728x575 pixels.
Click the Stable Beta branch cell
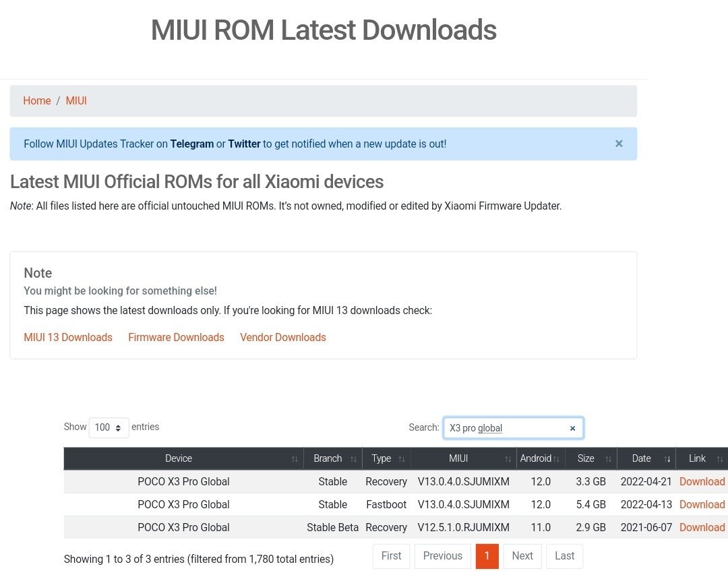coord(332,528)
